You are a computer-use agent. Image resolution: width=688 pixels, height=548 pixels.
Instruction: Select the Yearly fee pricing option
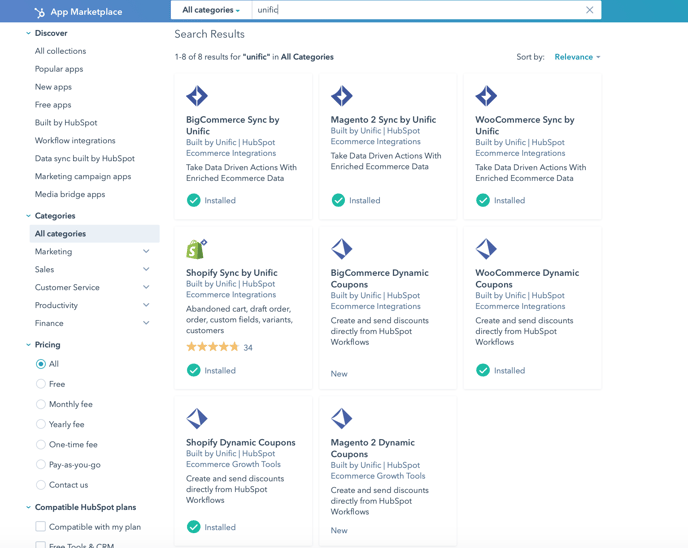[x=41, y=424]
